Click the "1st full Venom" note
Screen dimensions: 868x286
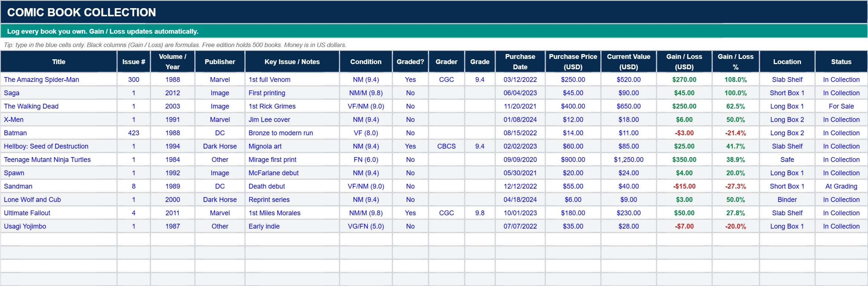[292, 80]
